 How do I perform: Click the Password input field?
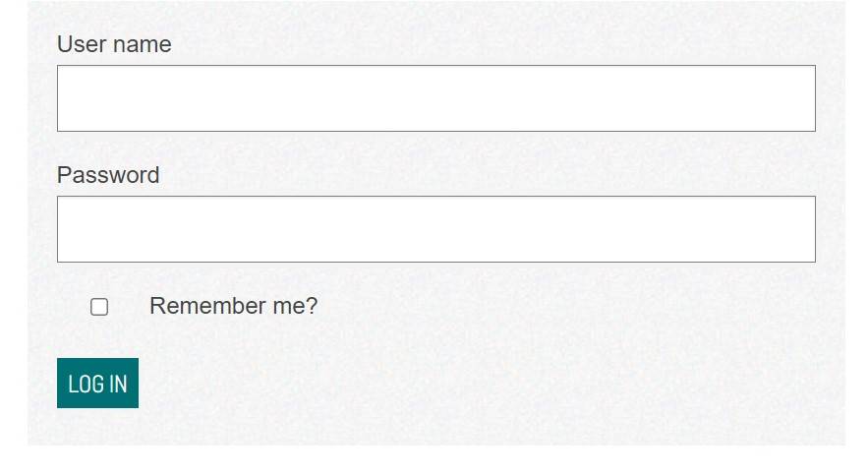click(435, 229)
